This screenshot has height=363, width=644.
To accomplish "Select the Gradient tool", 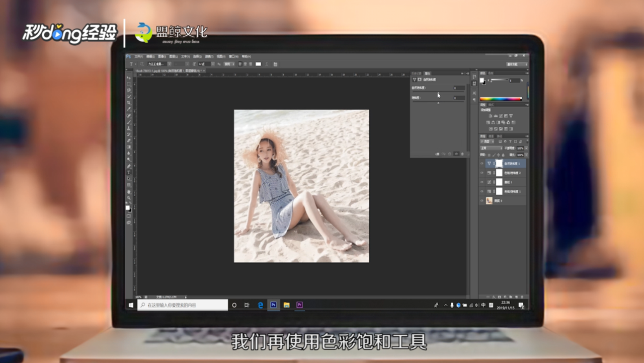I will tap(129, 147).
